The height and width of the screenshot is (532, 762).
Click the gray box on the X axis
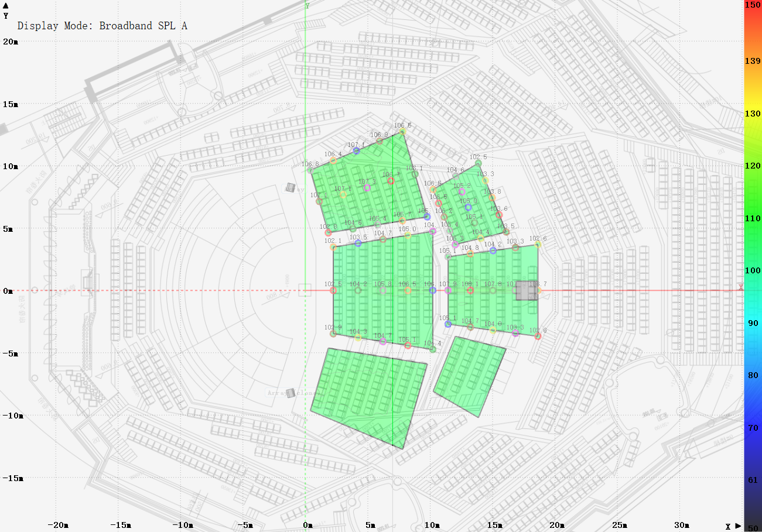click(527, 291)
